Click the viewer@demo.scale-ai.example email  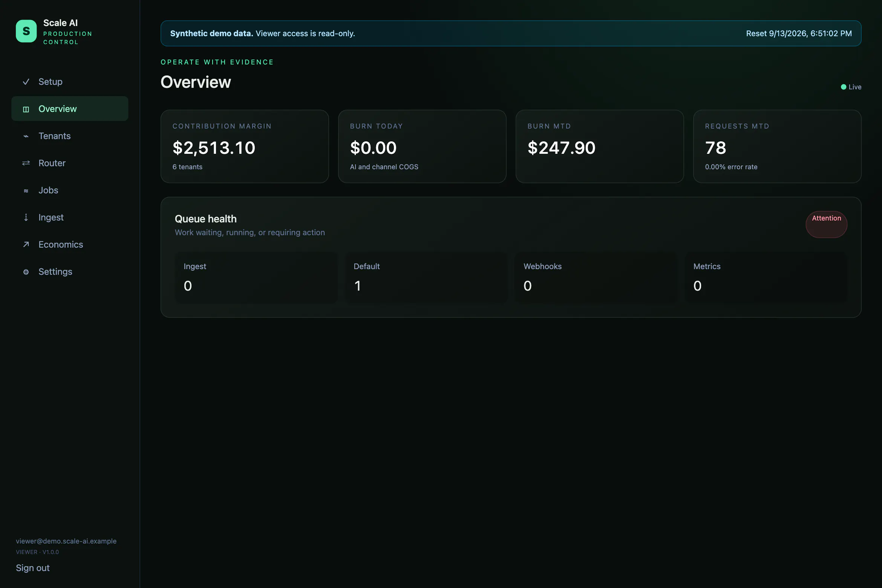[66, 541]
